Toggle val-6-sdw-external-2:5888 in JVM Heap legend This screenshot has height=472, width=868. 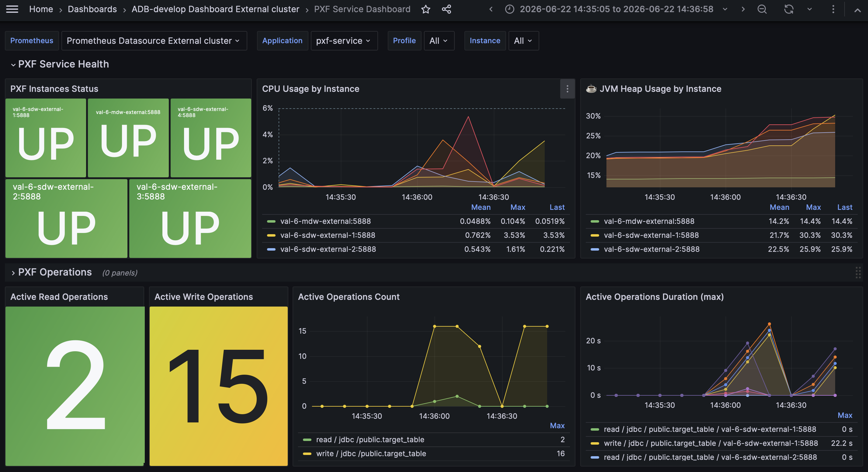[652, 249]
